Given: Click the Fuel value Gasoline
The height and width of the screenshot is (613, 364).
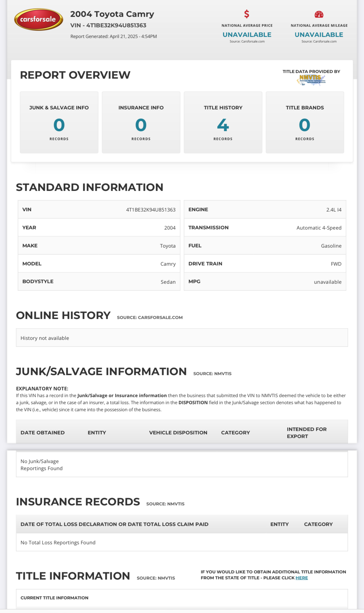Looking at the screenshot, I should tap(331, 246).
